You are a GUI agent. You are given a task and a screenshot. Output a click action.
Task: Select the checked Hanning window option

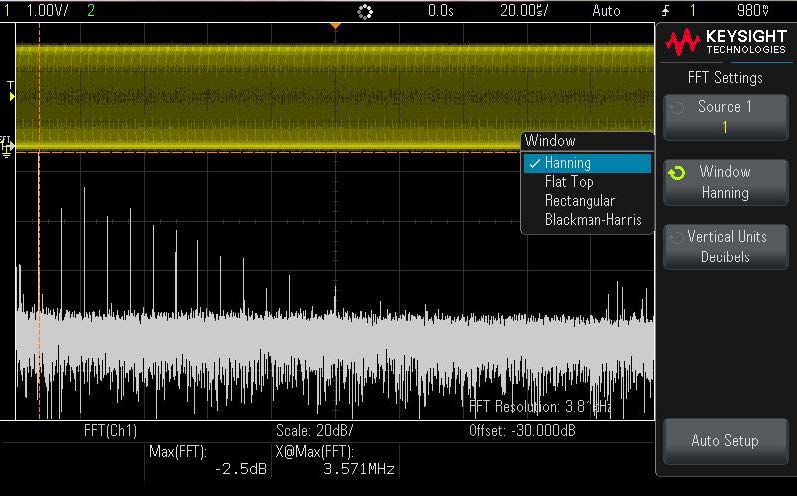coord(587,163)
